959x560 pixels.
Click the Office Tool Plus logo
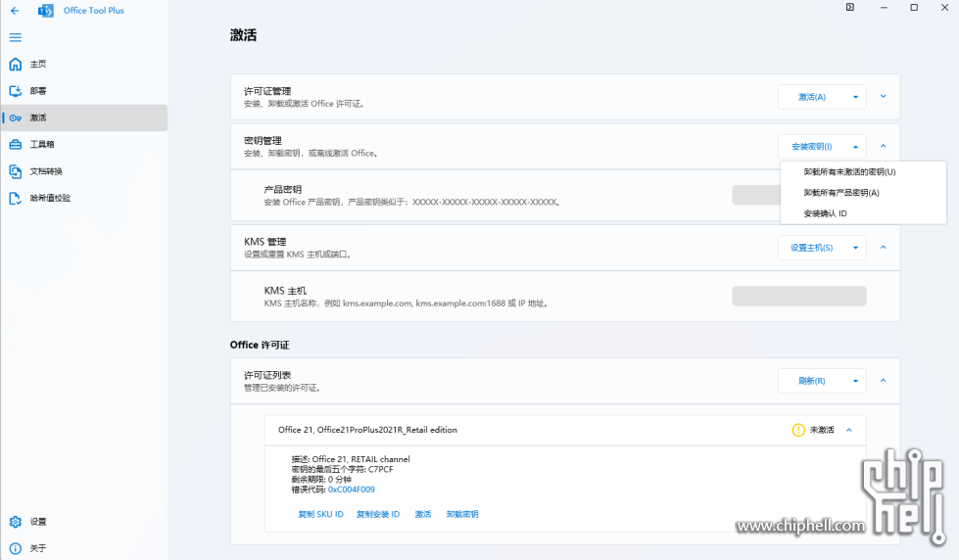click(46, 11)
